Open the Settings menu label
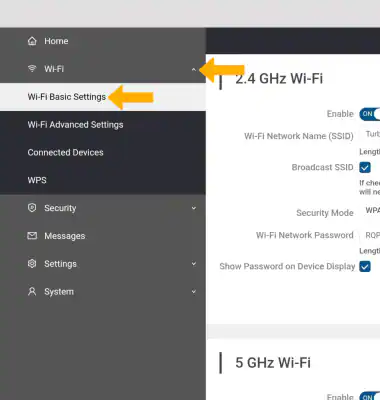The image size is (380, 400). [x=60, y=264]
